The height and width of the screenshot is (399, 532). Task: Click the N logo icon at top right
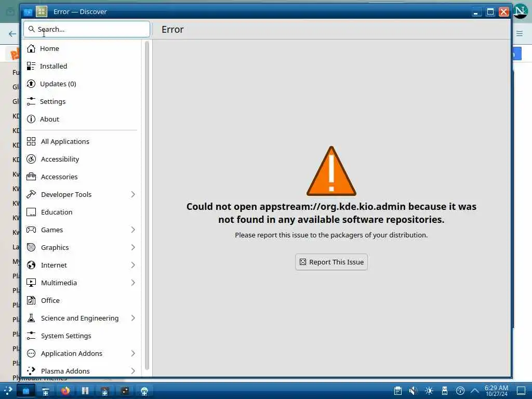pyautogui.click(x=521, y=11)
